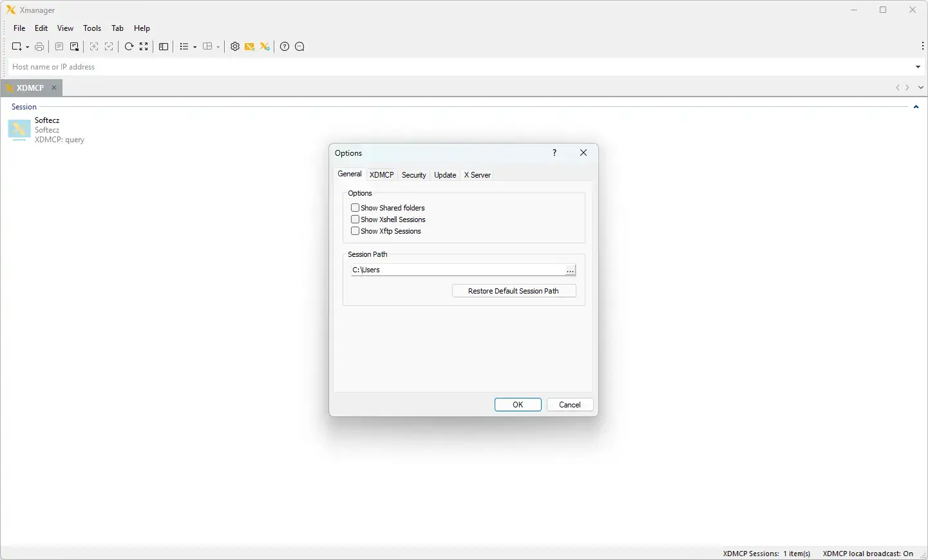The width and height of the screenshot is (928, 560).
Task: Open Help with the question-mark toolbar icon
Action: 285,46
